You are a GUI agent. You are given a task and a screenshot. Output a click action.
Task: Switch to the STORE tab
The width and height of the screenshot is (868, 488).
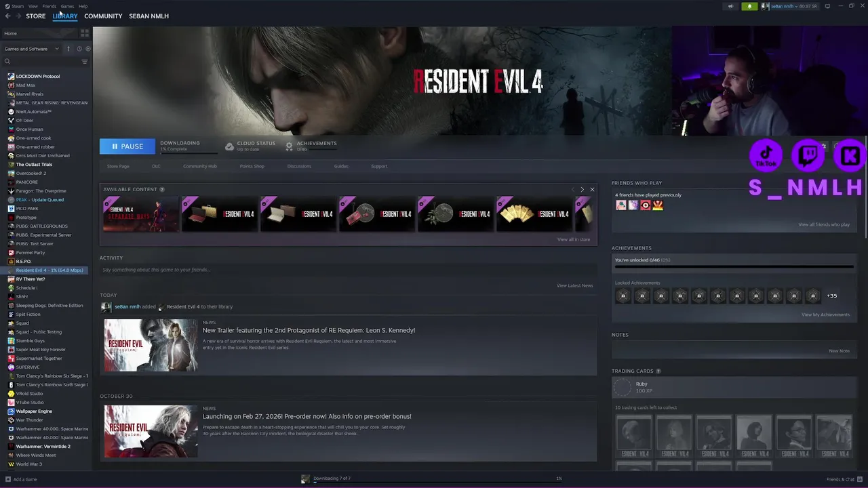36,16
